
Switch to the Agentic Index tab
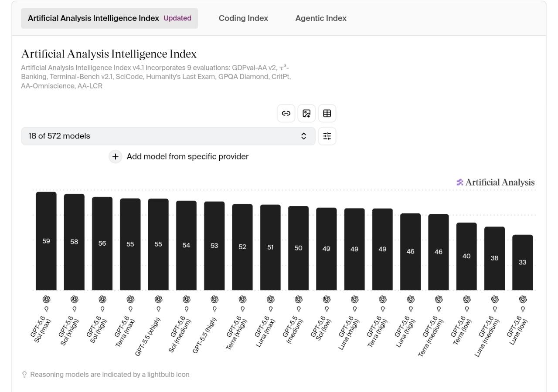point(321,18)
